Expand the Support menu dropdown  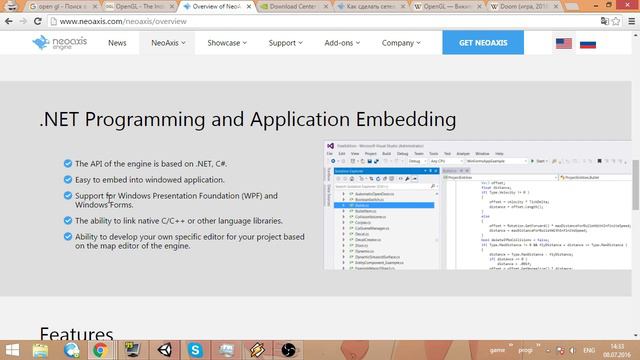[285, 43]
